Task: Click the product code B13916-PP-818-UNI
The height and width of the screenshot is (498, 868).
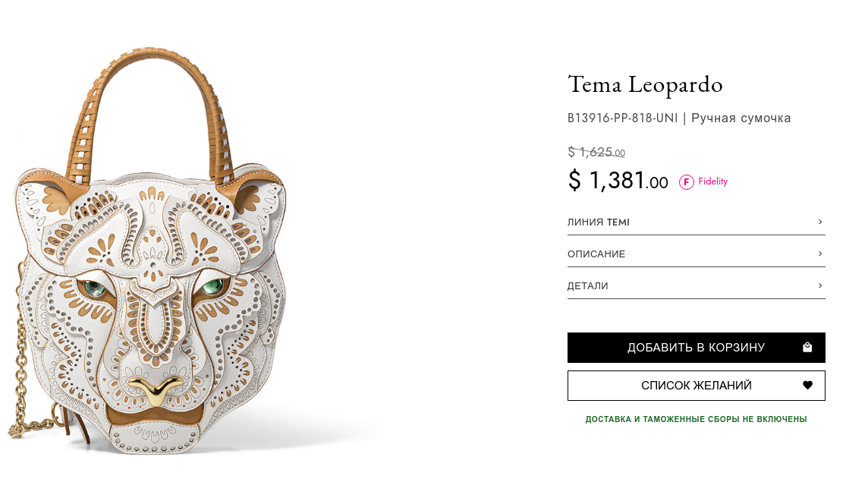Action: pyautogui.click(x=623, y=118)
